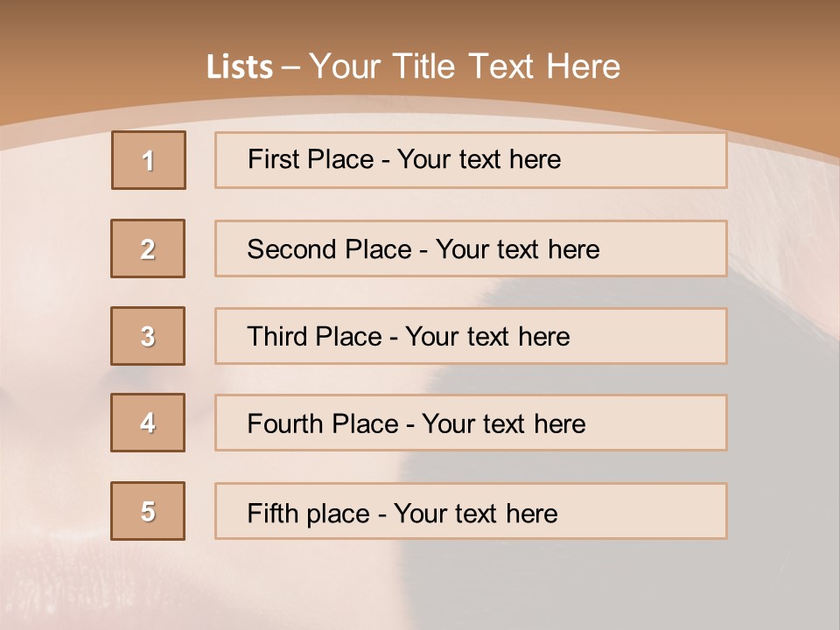Click "Your text here" in the first row
This screenshot has width=840, height=630.
tap(479, 159)
